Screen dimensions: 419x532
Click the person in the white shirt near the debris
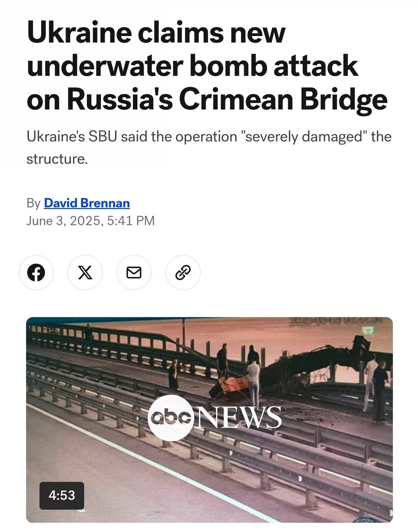pyautogui.click(x=253, y=384)
